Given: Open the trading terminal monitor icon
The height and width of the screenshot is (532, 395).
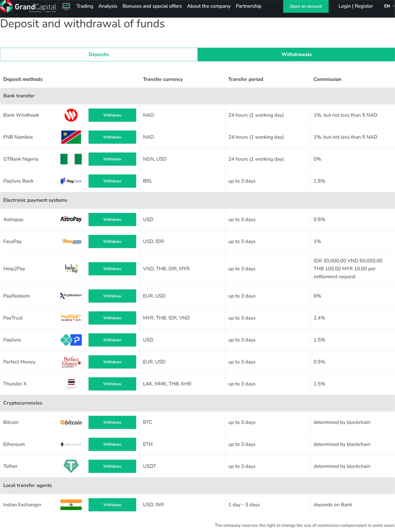Looking at the screenshot, I should point(67,6).
